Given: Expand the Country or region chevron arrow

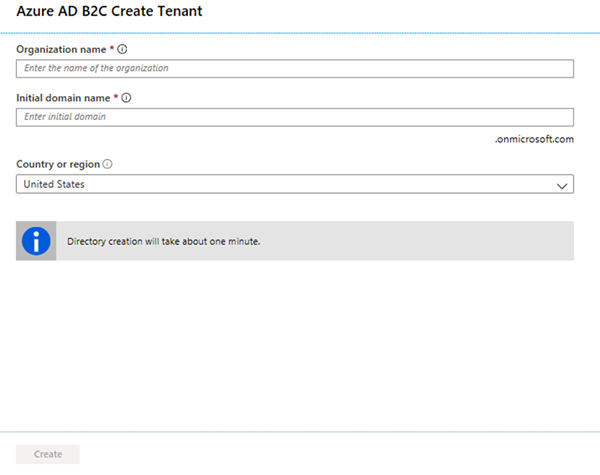Looking at the screenshot, I should click(x=561, y=185).
